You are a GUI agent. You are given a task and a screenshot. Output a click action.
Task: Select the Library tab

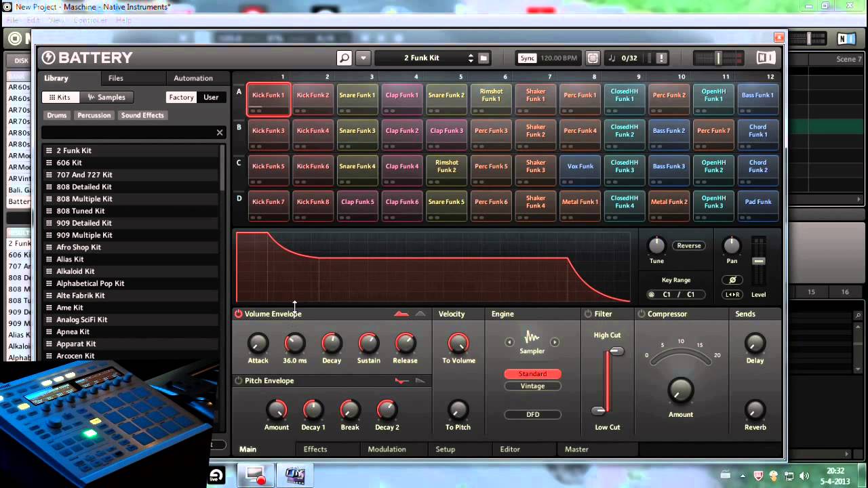pyautogui.click(x=56, y=78)
